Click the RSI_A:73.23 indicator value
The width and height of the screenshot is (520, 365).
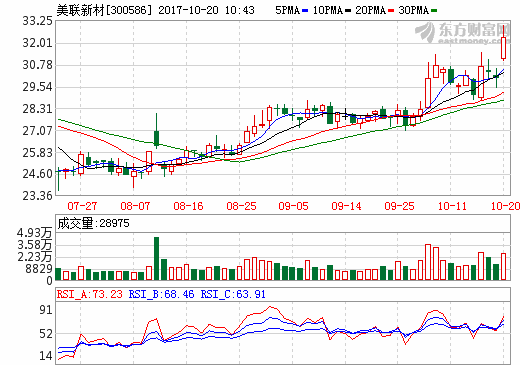89,294
